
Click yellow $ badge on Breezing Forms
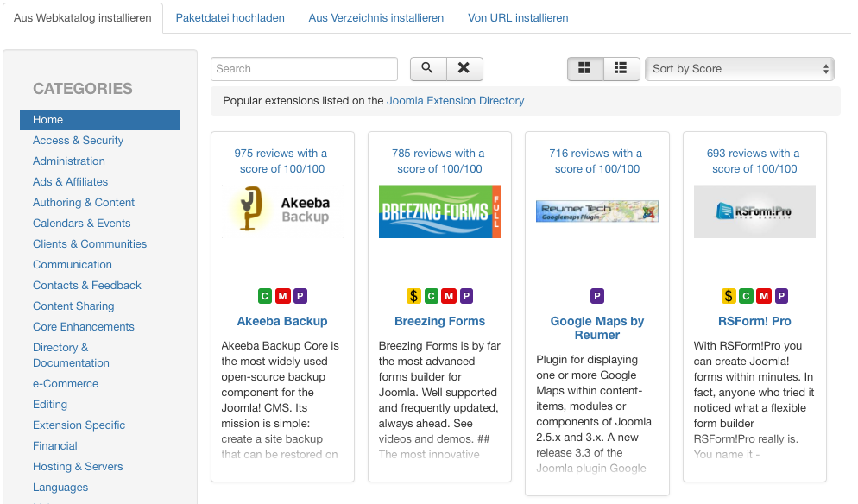pyautogui.click(x=413, y=296)
